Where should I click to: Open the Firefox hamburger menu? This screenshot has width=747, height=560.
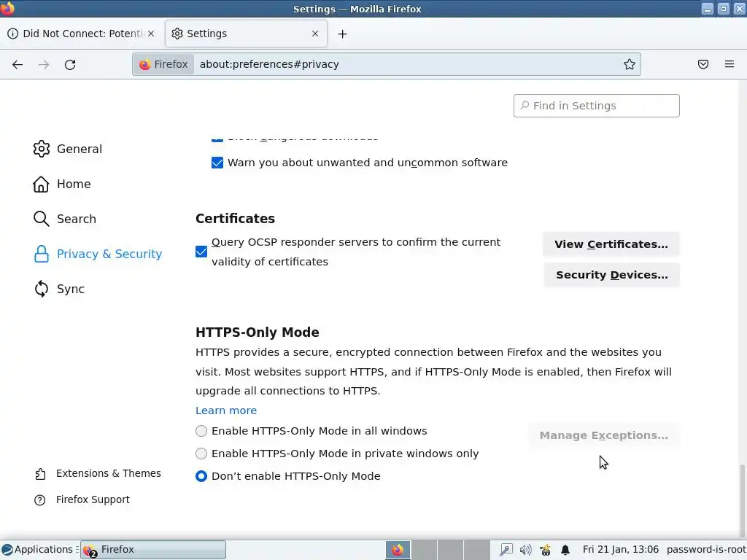tap(729, 64)
